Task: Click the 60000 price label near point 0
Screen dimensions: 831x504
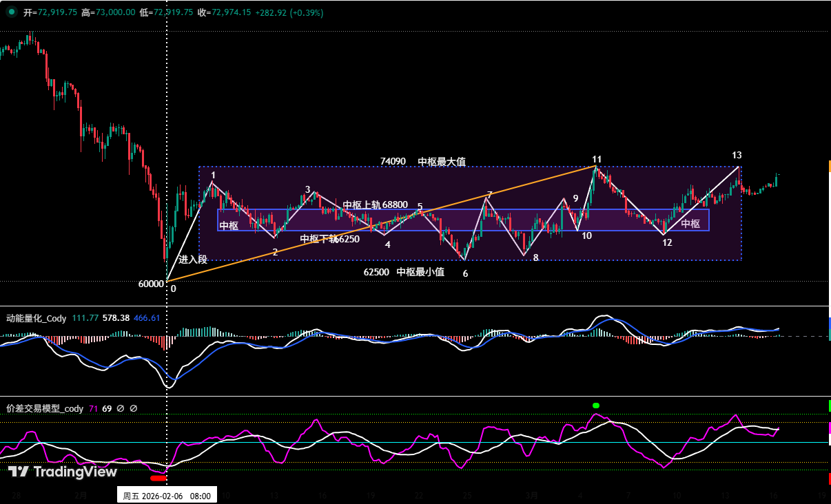Action: 151,284
